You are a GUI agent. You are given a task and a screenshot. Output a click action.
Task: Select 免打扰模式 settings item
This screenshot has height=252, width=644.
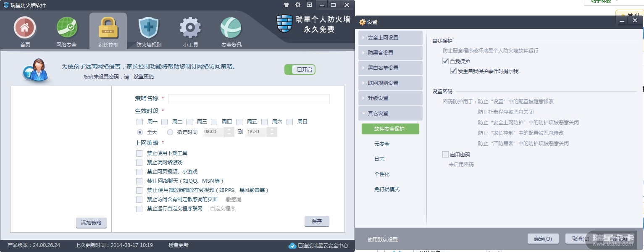[x=387, y=189]
